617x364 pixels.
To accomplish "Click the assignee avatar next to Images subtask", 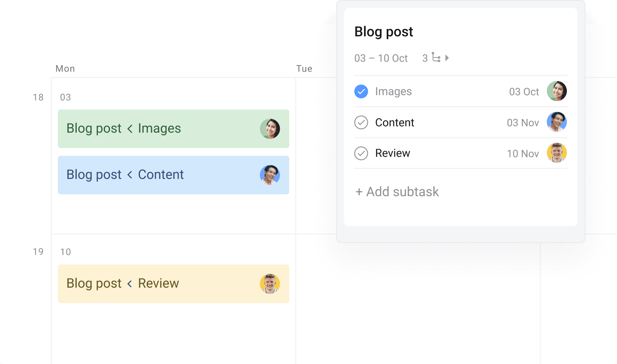I will (x=557, y=91).
